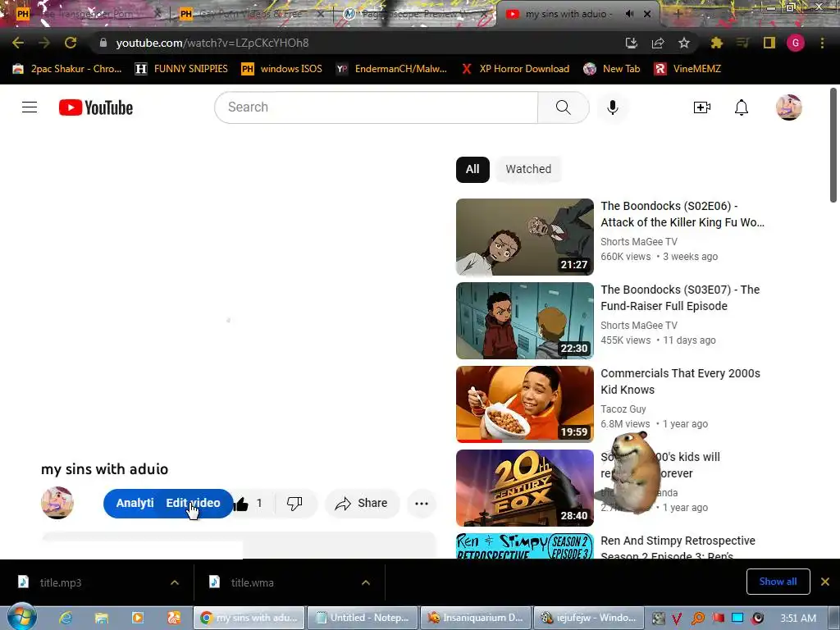Open the 20th Century Fox thumbnail
840x630 pixels.
524,487
